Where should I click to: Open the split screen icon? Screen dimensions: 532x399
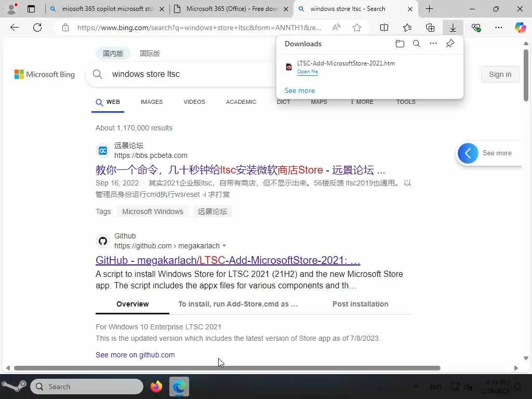[384, 28]
